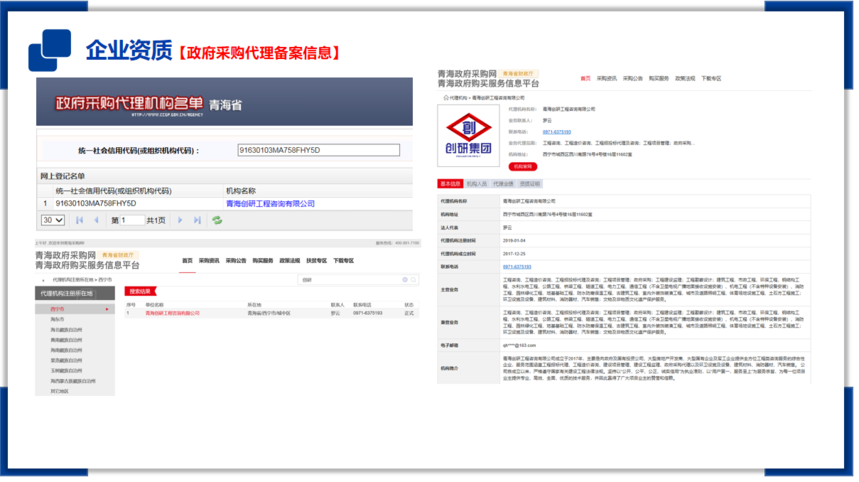Select 果洛藏族自治州 in the location sidebar

66,360
